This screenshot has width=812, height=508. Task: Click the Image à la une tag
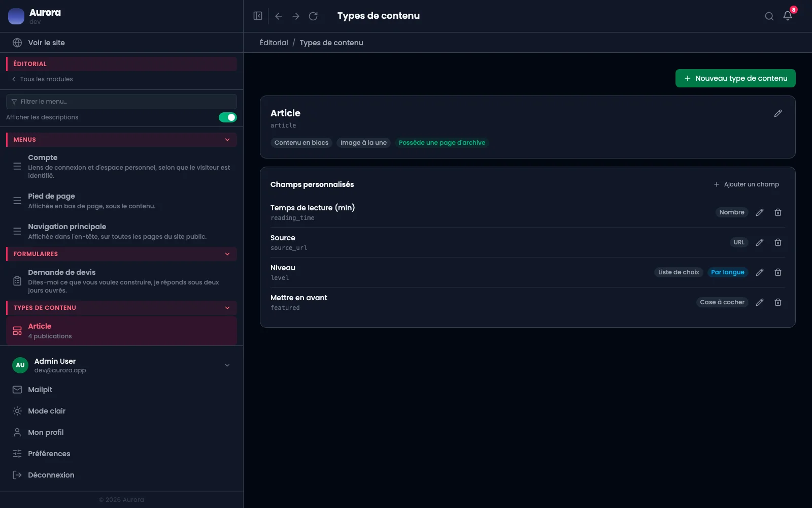tap(363, 143)
